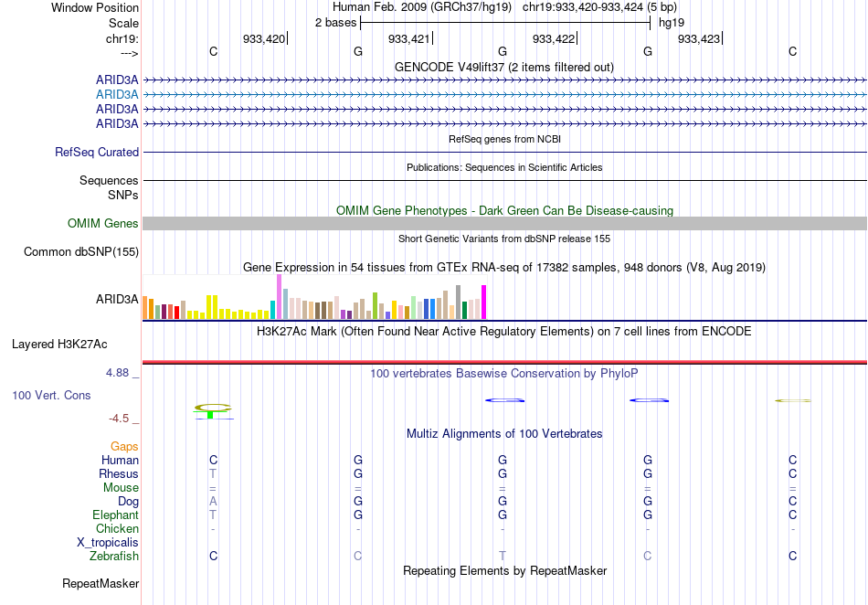
Task: Click the -4.5 PhyloP lower scale value
Action: coord(119,419)
